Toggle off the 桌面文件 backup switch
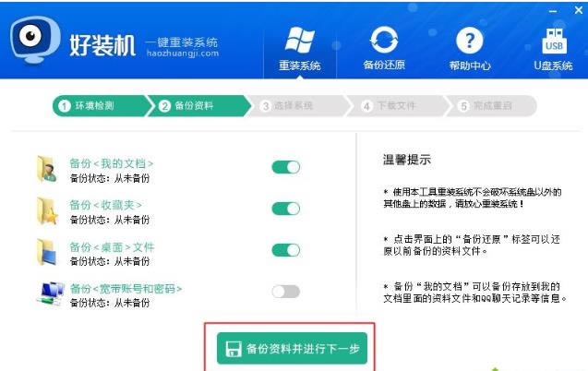This screenshot has height=371, width=588. (x=286, y=250)
